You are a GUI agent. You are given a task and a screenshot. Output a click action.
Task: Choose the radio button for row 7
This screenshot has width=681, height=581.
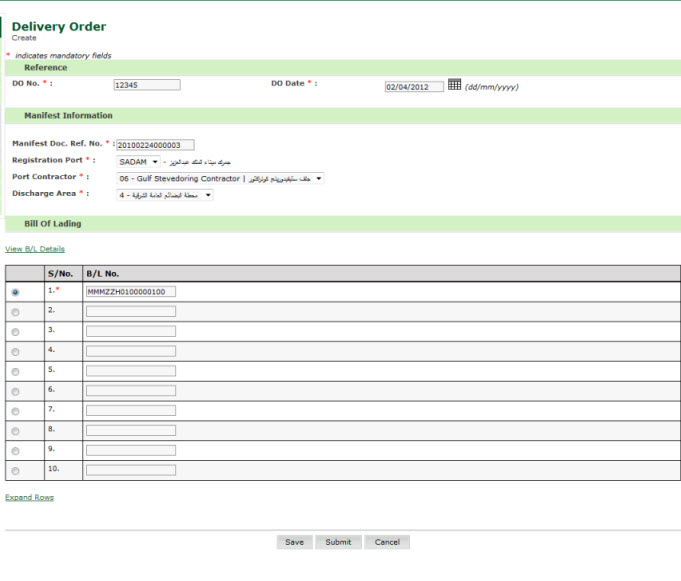(15, 411)
